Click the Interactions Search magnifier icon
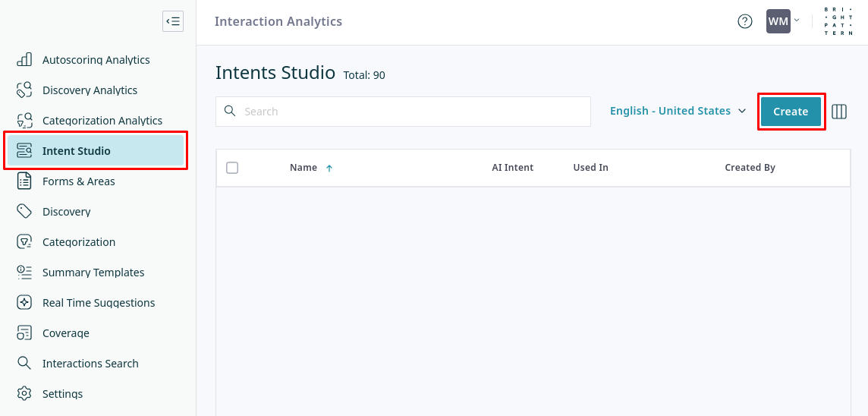This screenshot has width=868, height=416. pyautogui.click(x=24, y=364)
